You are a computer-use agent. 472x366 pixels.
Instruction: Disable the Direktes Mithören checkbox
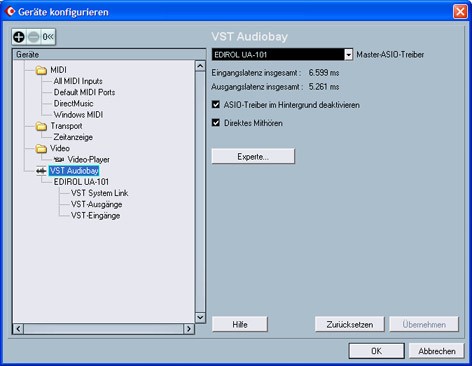click(x=216, y=123)
